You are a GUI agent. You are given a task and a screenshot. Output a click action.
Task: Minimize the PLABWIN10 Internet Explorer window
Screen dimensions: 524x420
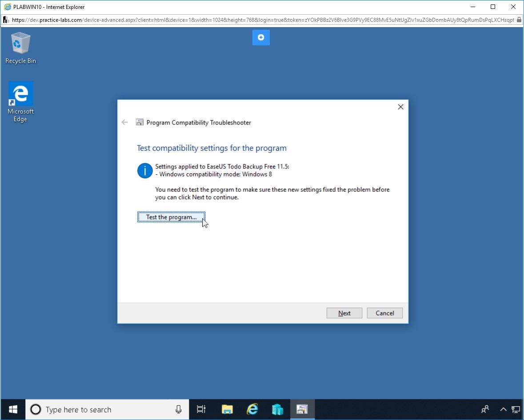(x=473, y=7)
